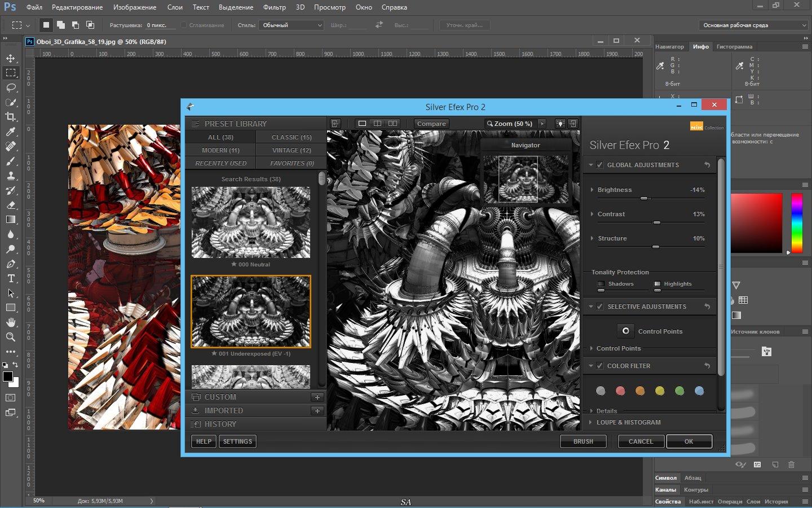The image size is (812, 508).
Task: Expand the Structure section
Action: coord(592,238)
